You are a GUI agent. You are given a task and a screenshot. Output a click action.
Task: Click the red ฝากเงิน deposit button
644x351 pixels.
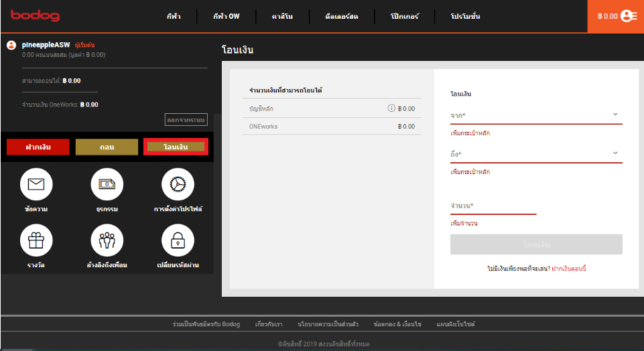coord(38,147)
